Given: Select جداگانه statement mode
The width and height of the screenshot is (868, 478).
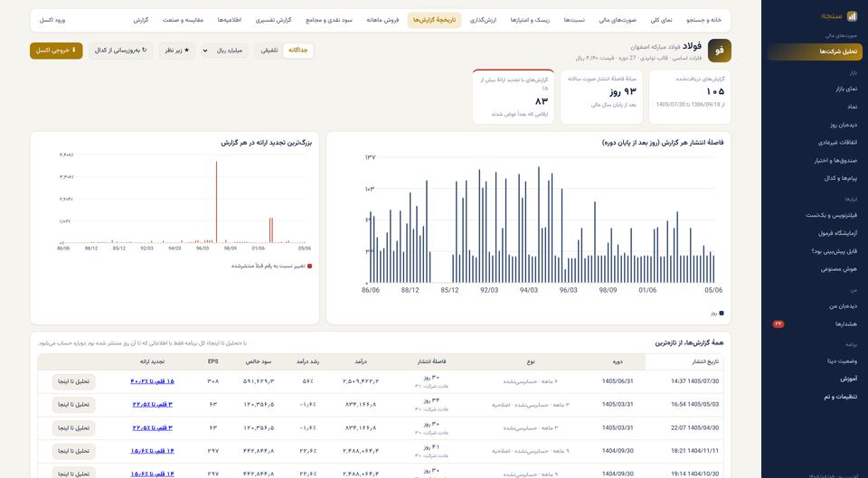Looking at the screenshot, I should (x=297, y=51).
